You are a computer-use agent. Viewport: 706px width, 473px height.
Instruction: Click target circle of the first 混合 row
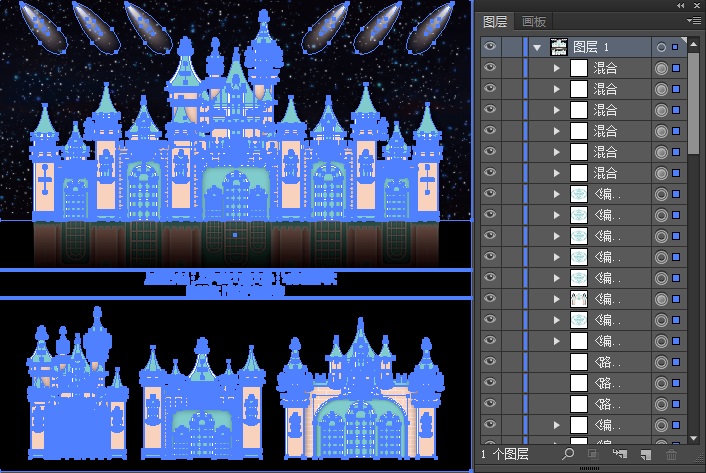pos(661,68)
